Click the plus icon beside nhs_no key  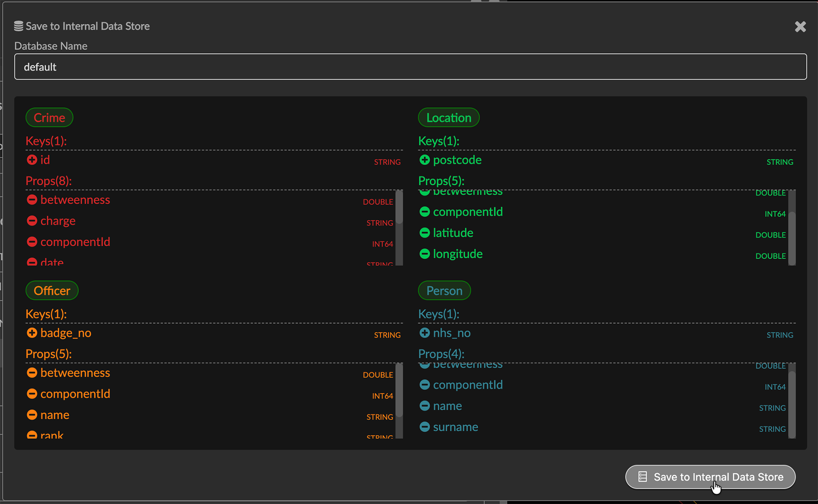tap(424, 333)
